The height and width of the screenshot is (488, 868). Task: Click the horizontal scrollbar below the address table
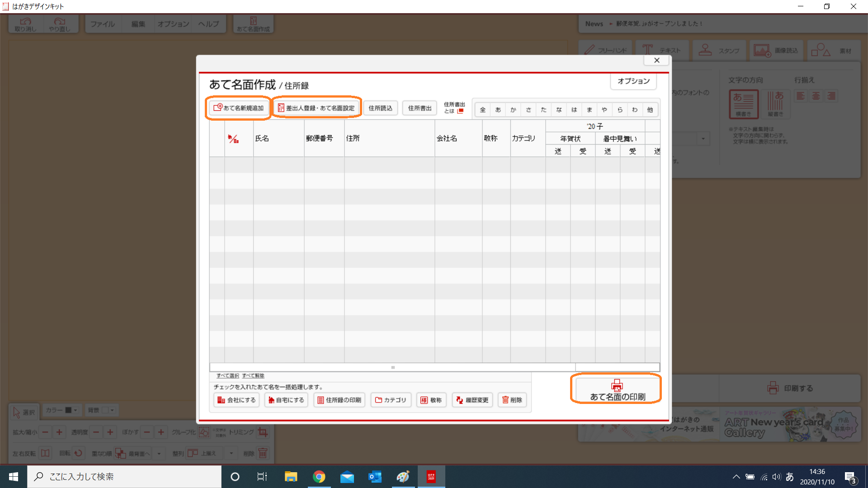point(392,367)
